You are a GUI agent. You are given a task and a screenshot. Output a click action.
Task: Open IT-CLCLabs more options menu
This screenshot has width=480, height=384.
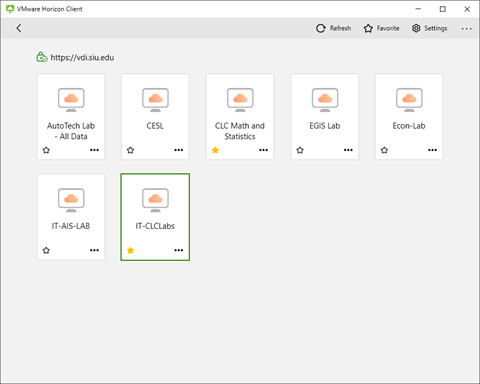179,250
